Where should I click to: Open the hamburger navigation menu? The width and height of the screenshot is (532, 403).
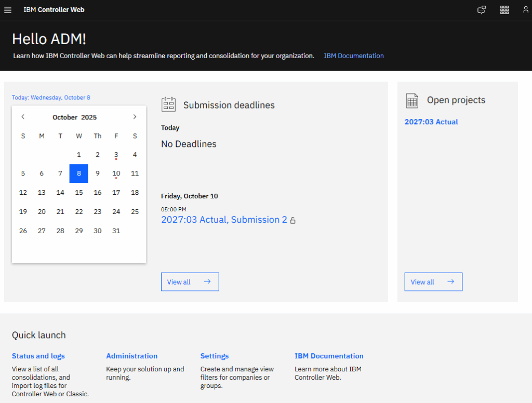coord(8,10)
